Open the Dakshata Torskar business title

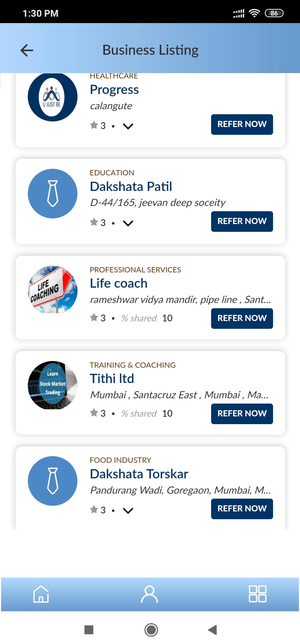(139, 474)
